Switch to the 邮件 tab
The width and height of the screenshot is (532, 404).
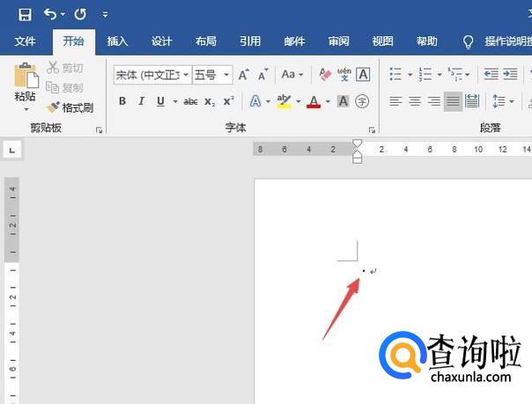pyautogui.click(x=294, y=41)
